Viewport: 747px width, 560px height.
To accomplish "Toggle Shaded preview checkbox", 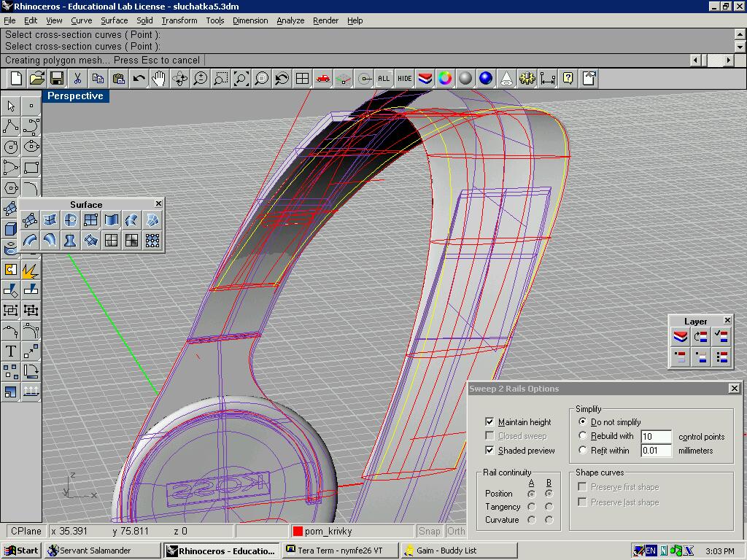I will point(489,451).
